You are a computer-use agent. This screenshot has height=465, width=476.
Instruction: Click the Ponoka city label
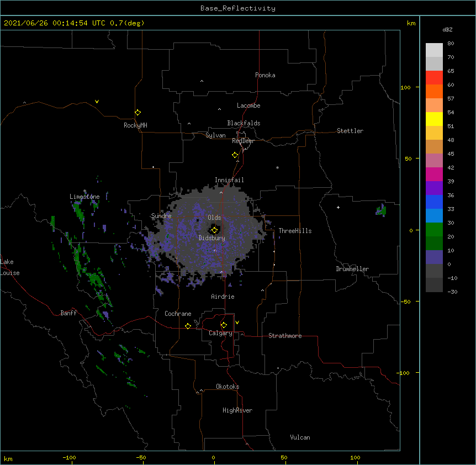click(265, 75)
